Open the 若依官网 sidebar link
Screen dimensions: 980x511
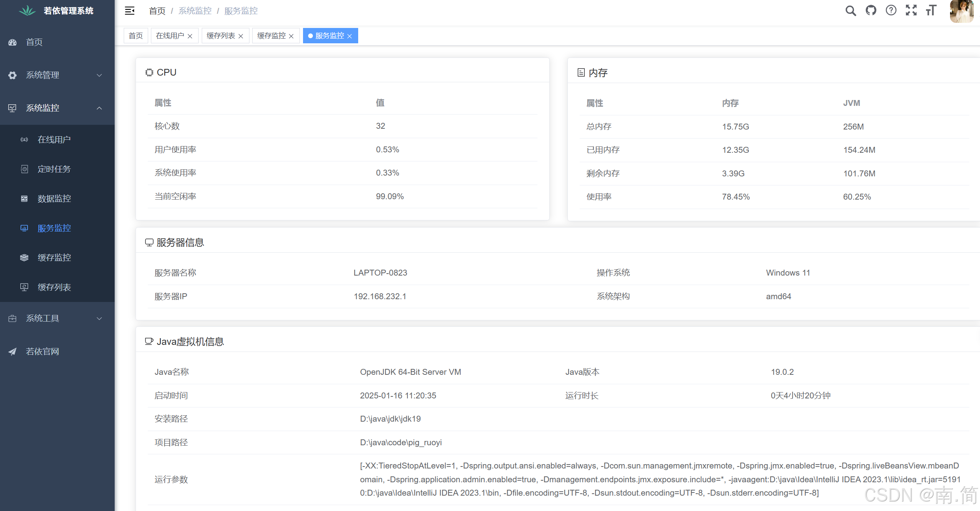tap(42, 351)
